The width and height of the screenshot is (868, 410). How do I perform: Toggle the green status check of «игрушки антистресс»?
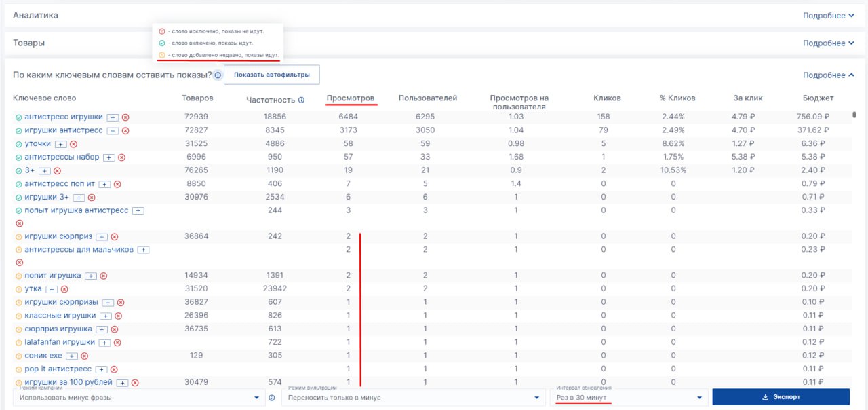click(19, 130)
